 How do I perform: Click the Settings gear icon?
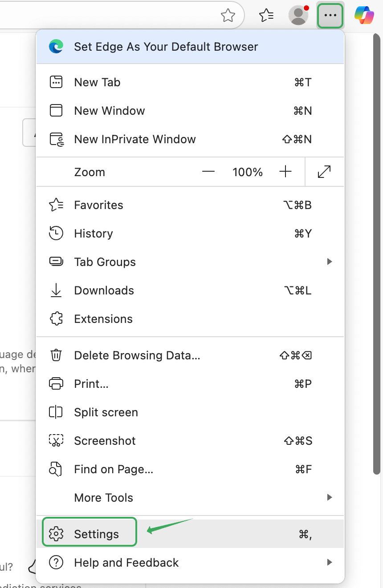click(56, 534)
